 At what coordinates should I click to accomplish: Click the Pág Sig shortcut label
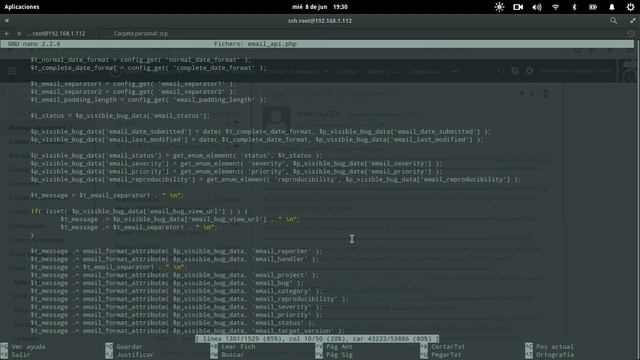(x=340, y=355)
